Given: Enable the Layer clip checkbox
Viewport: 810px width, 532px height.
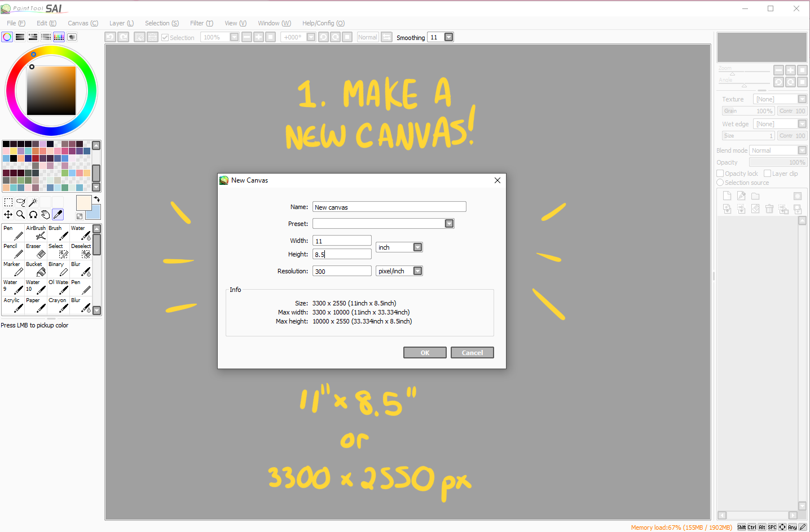Looking at the screenshot, I should pos(767,174).
